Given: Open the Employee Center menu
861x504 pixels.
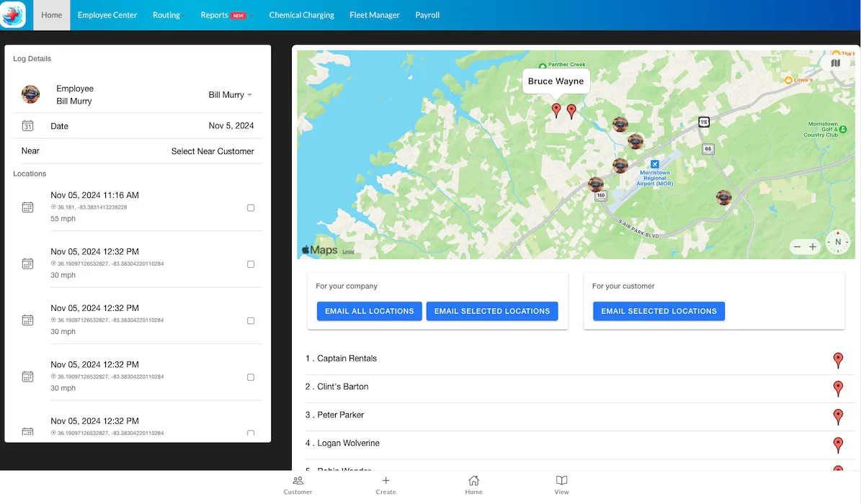Looking at the screenshot, I should coord(107,15).
